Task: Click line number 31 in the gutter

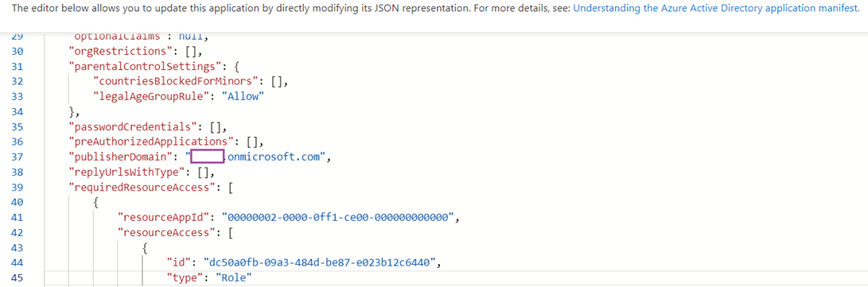Action: point(18,66)
